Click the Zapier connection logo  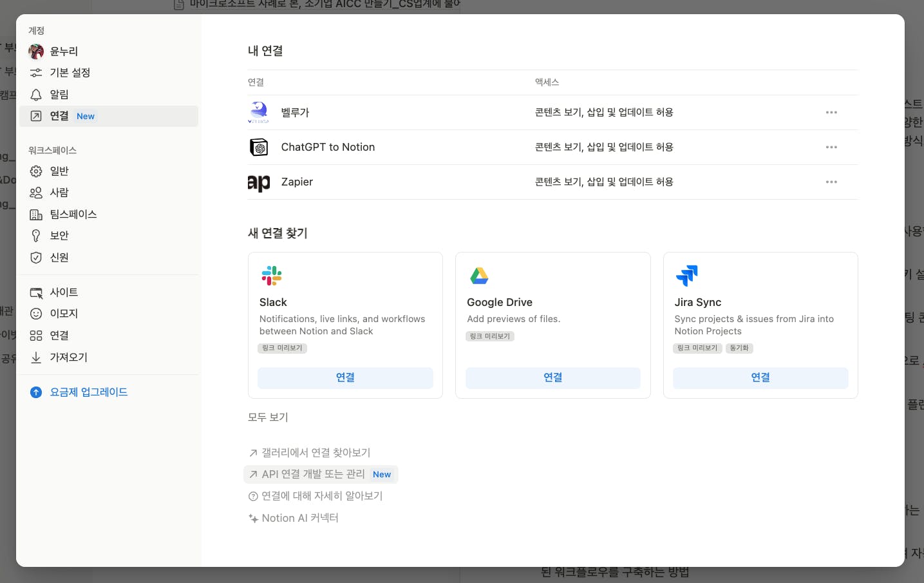pyautogui.click(x=259, y=183)
